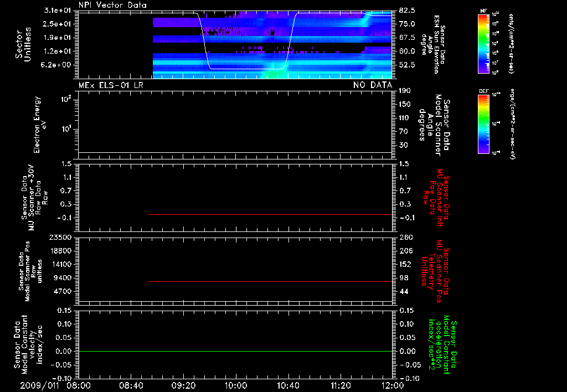567x392 pixels.
Task: Click the 10:40 time axis label
Action: (x=288, y=385)
